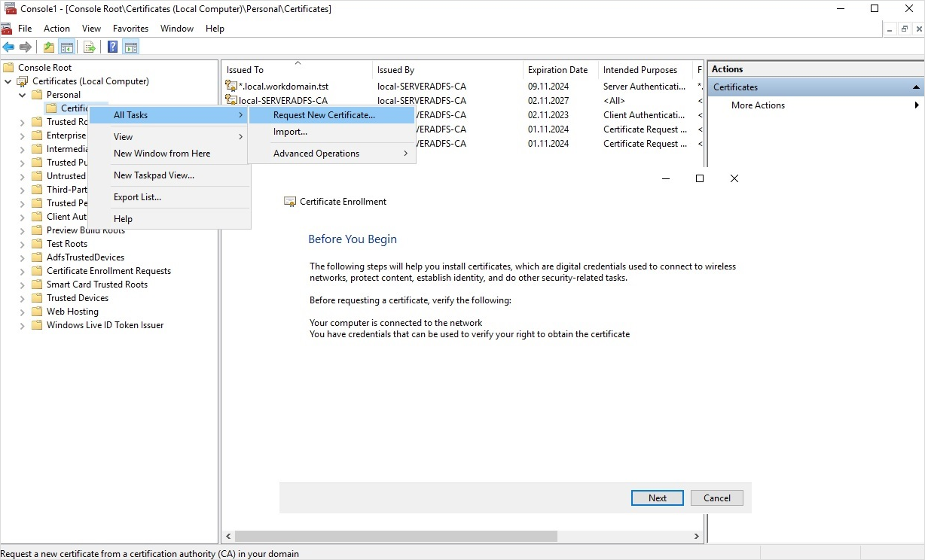Click Cancel in the Certificate Enrollment wizard
This screenshot has width=925, height=560.
pyautogui.click(x=717, y=498)
